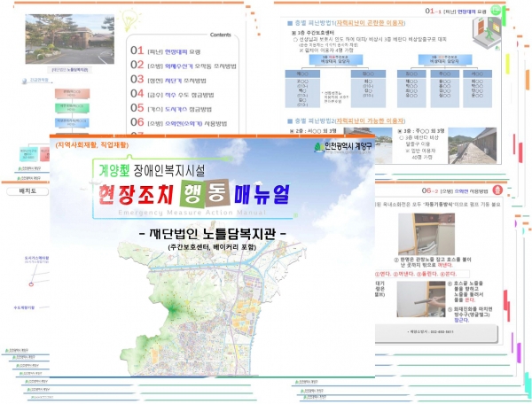Click the rooftop walkway photo on slide 01-1
This screenshot has height=404, width=532.
click(472, 145)
